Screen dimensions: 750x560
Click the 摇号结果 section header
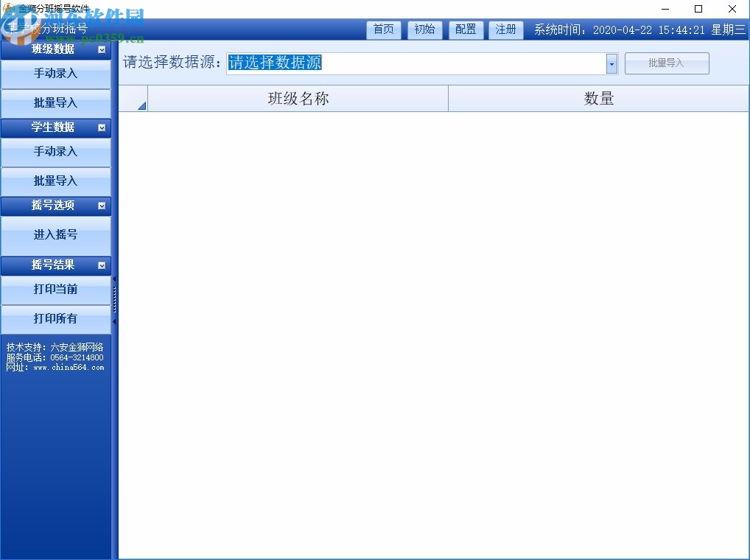55,265
